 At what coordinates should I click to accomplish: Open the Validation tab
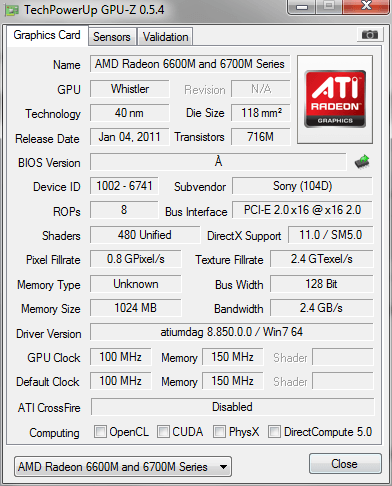[x=165, y=37]
